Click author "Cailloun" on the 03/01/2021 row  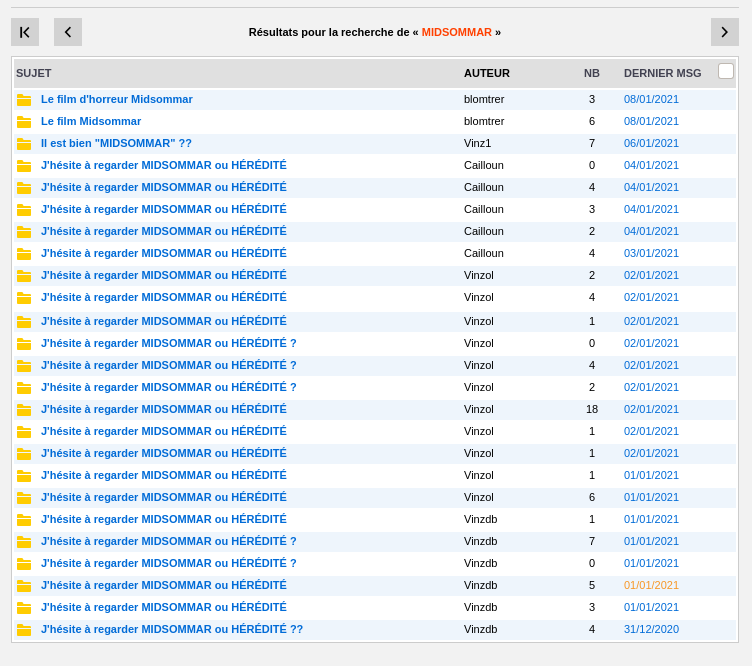[484, 253]
